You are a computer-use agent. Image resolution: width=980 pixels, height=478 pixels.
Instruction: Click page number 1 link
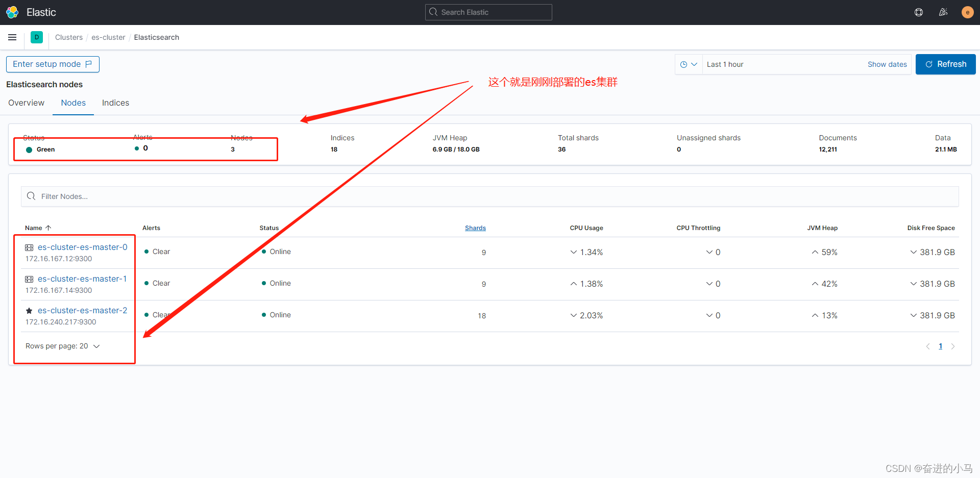point(940,346)
